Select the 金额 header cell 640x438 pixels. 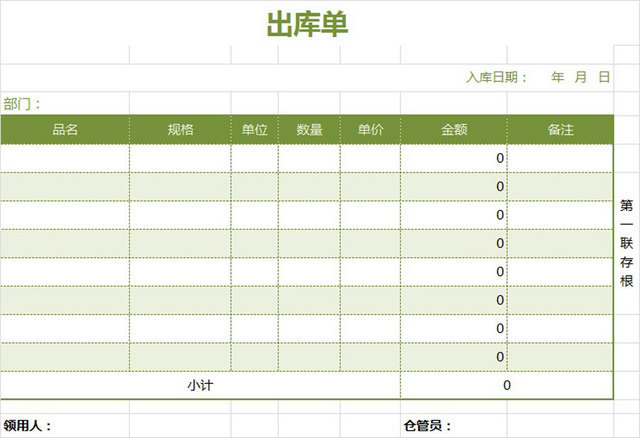tap(454, 130)
